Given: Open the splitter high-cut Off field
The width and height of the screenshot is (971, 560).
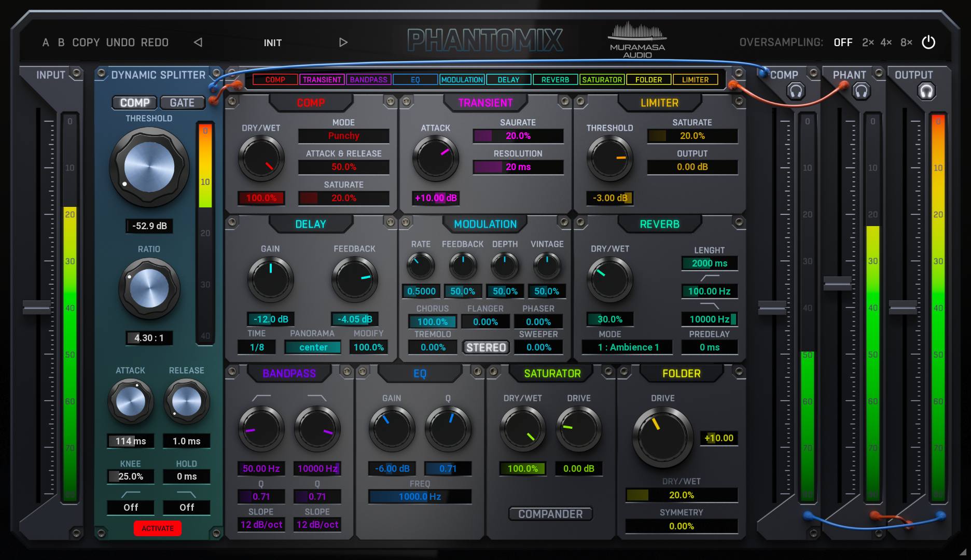Looking at the screenshot, I should point(187,508).
